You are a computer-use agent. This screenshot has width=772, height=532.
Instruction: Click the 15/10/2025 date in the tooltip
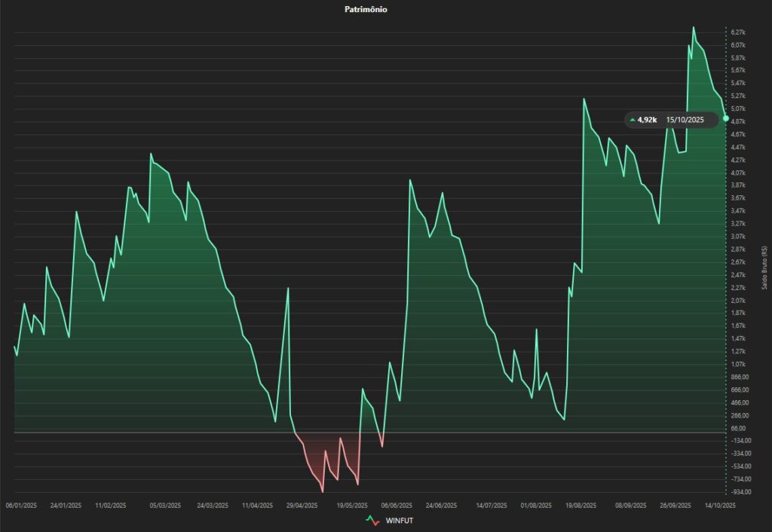685,120
